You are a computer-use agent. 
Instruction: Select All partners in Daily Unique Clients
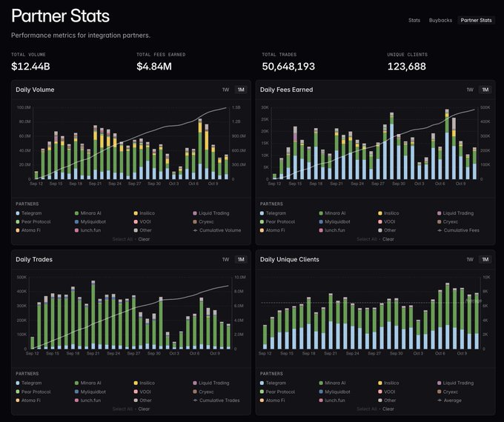pos(367,409)
